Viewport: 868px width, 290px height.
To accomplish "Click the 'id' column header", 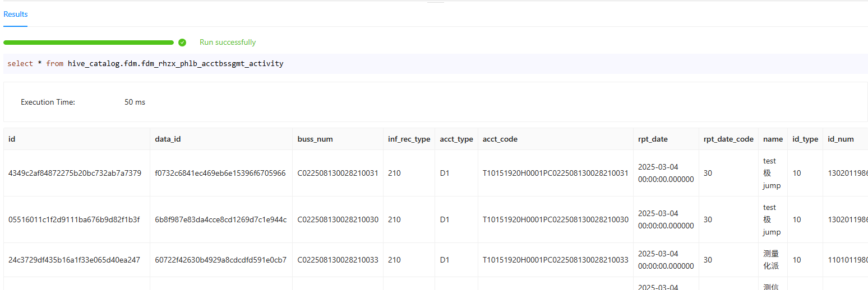I will coord(12,139).
